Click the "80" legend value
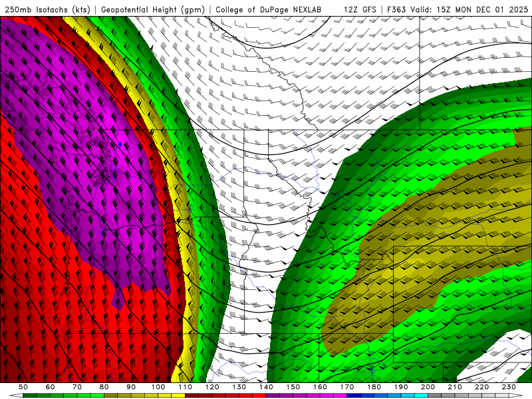Image resolution: width=532 pixels, height=399 pixels. (x=104, y=387)
